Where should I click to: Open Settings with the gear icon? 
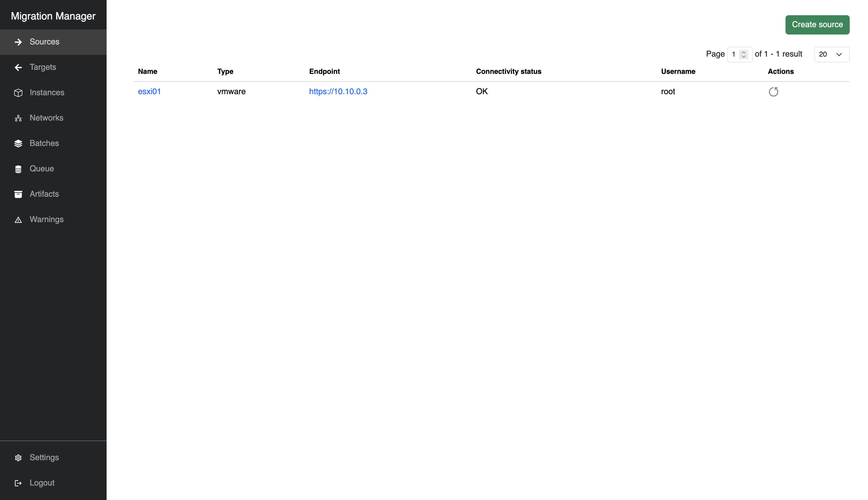pyautogui.click(x=18, y=457)
